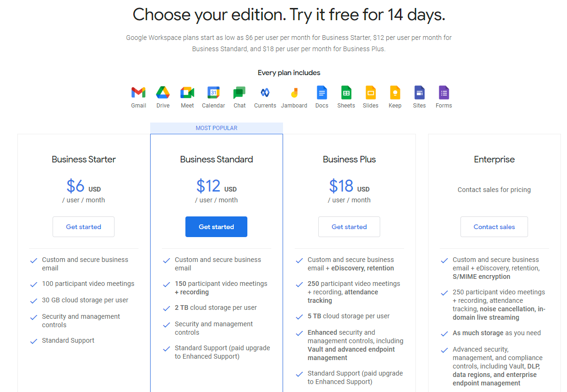Image resolution: width=567 pixels, height=392 pixels.
Task: Click the Google Drive icon
Action: pyautogui.click(x=163, y=92)
